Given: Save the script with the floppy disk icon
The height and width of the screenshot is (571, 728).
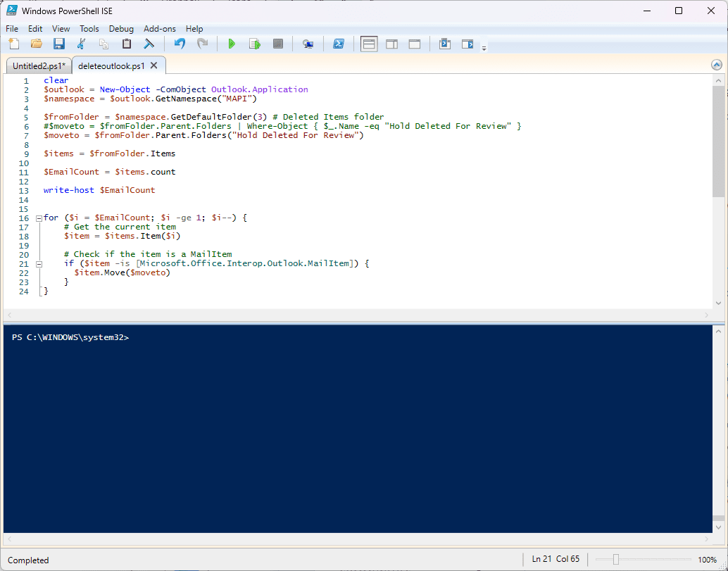Looking at the screenshot, I should (x=59, y=44).
